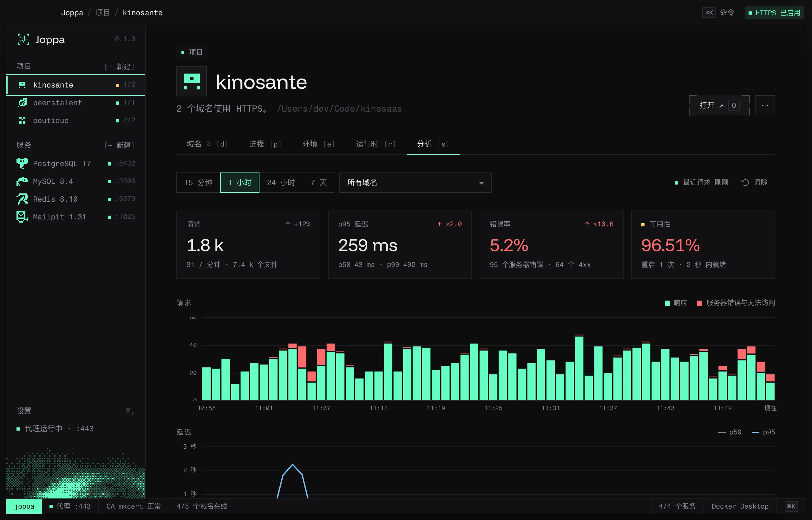Switch to the 环境 tab
This screenshot has width=812, height=520.
tap(318, 144)
